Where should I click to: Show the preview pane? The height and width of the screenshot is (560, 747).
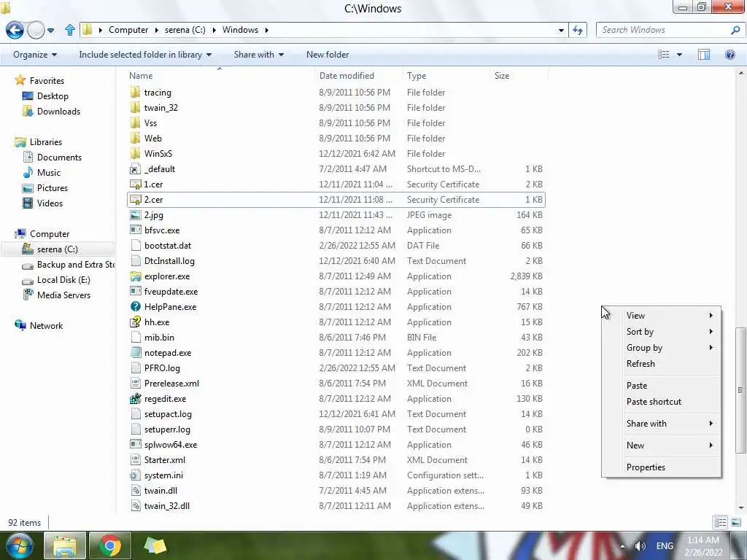click(704, 55)
